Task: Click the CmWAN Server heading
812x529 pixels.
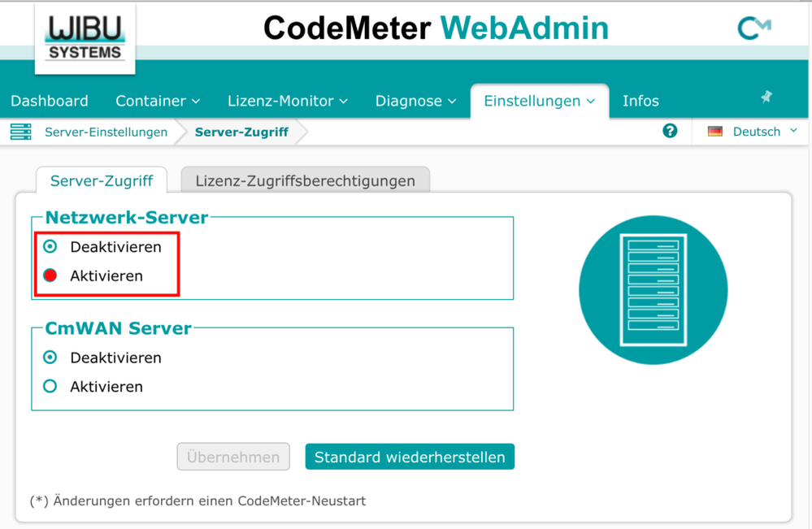Action: 118,328
